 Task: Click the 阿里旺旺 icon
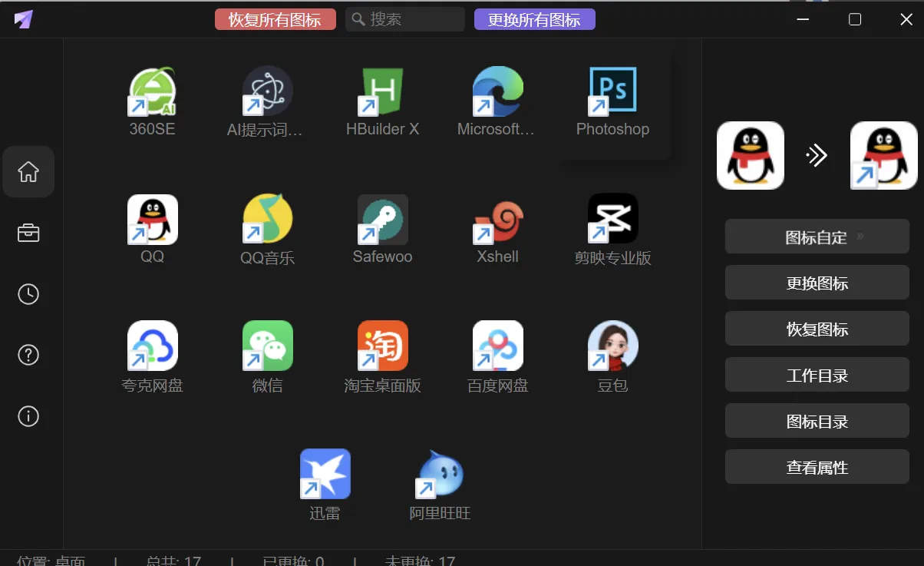[x=440, y=473]
